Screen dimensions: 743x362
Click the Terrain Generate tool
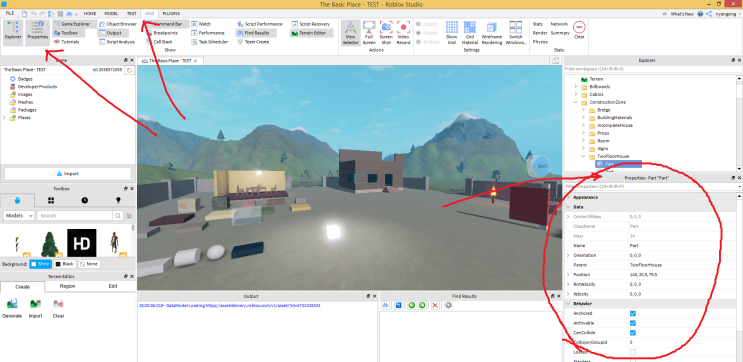[12, 308]
